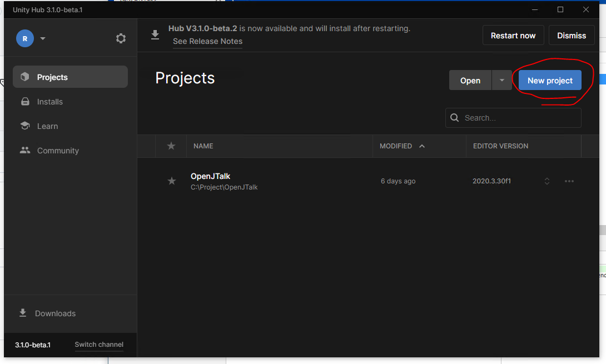The width and height of the screenshot is (606, 364).
Task: Click the star icon in the column header
Action: [171, 146]
